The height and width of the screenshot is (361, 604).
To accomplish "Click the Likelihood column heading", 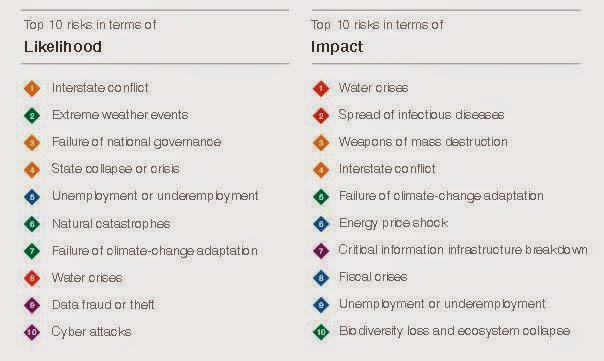I will pyautogui.click(x=63, y=47).
